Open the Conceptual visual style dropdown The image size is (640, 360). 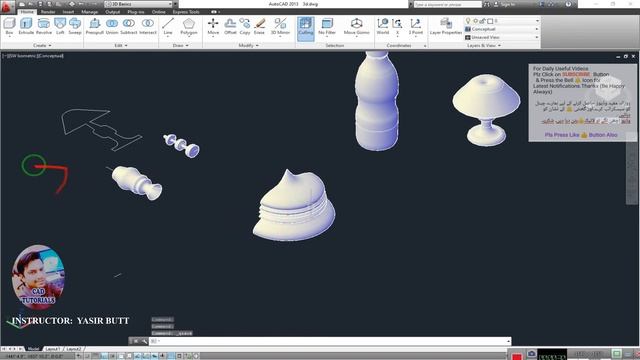[502, 29]
